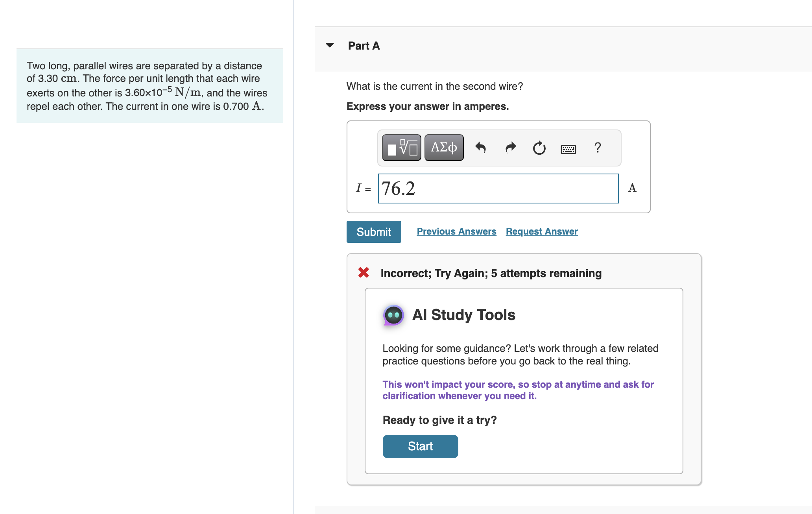Image resolution: width=812 pixels, height=514 pixels.
Task: Redo the answer edit
Action: tap(510, 148)
